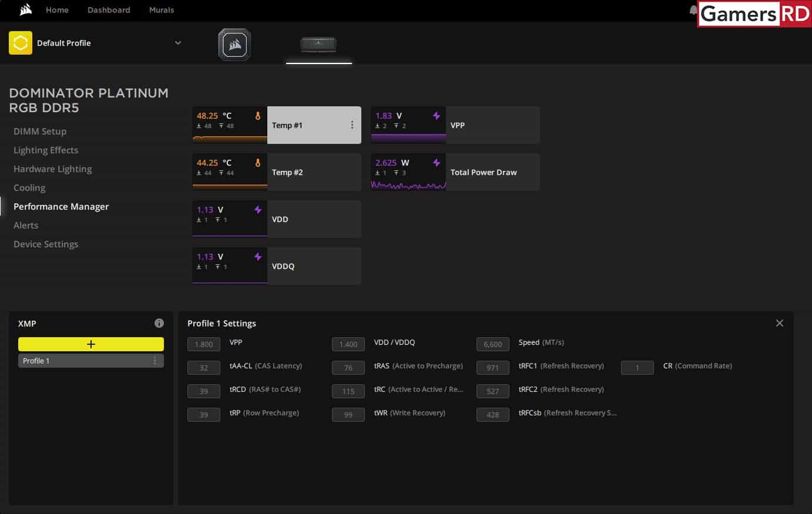This screenshot has height=514, width=812.
Task: Click the thermometer icon on the Temp #1 sensor
Action: click(257, 116)
